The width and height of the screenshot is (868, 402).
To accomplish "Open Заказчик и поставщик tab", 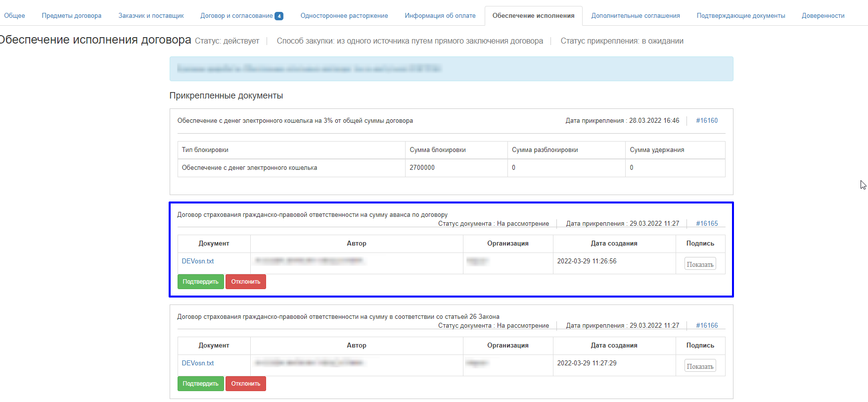I will tap(151, 16).
